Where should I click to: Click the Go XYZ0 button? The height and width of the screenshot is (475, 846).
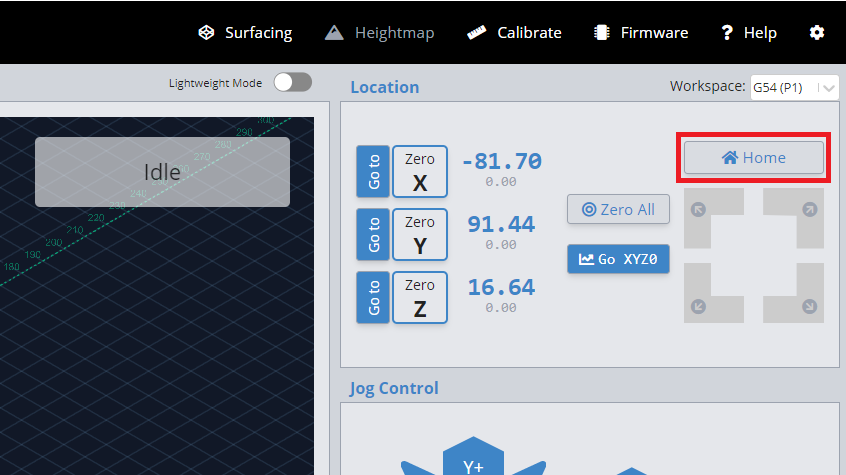click(x=618, y=258)
